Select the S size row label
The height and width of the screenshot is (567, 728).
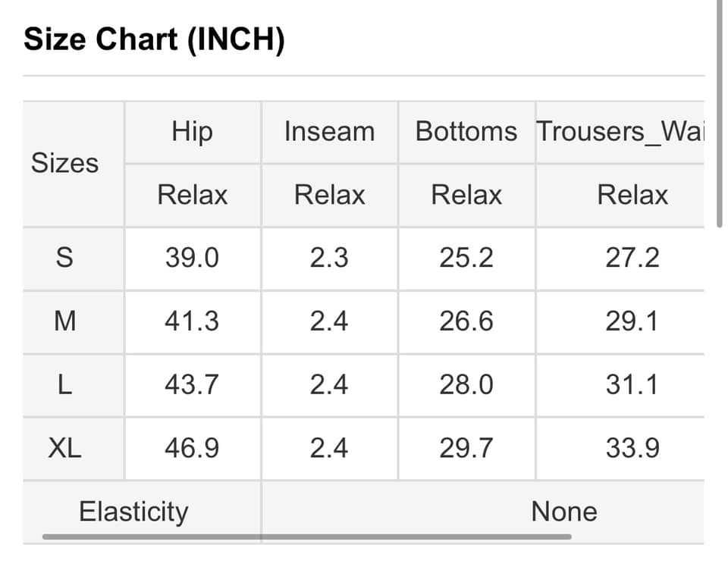pos(64,258)
